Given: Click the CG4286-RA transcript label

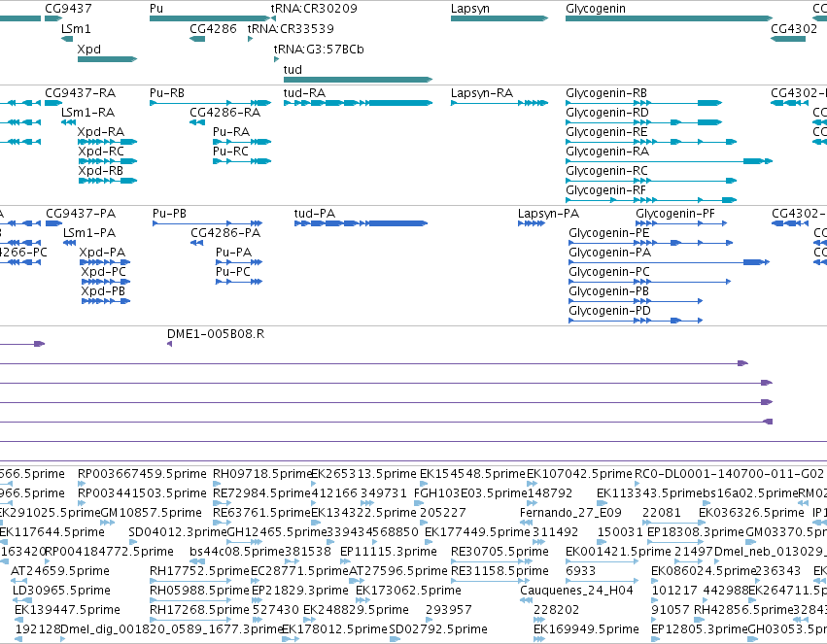Looking at the screenshot, I should click(225, 113).
